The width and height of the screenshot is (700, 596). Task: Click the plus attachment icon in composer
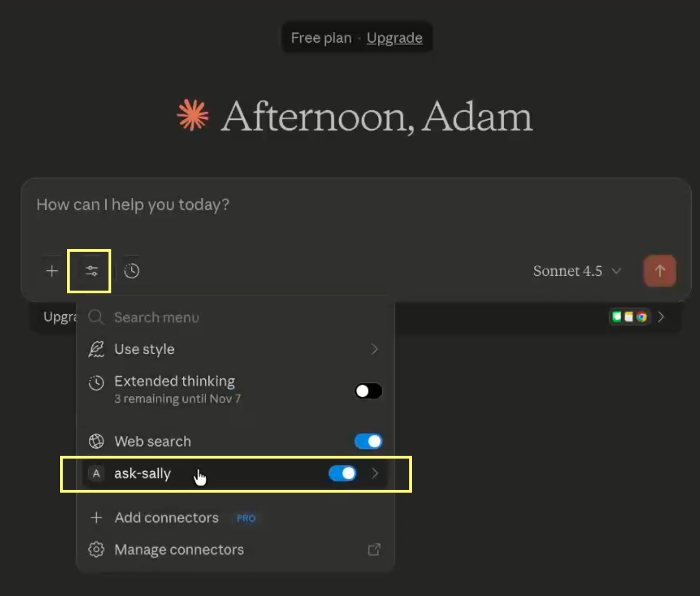point(52,271)
